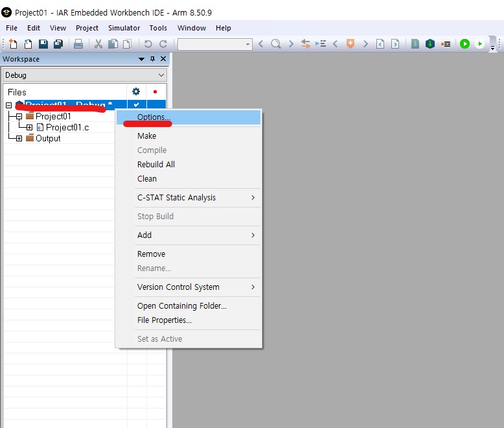The image size is (504, 428).
Task: Click the Navigate Backward page icon
Action: [x=380, y=43]
